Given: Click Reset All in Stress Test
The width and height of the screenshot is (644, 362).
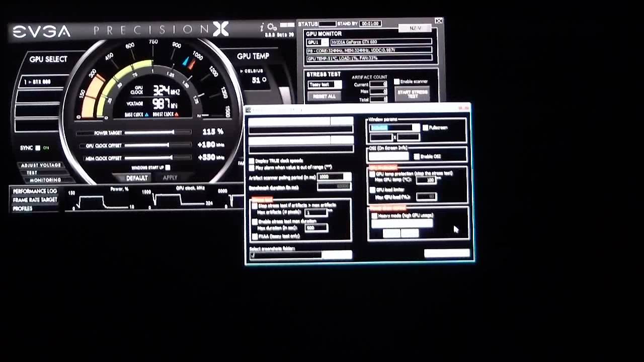Looking at the screenshot, I should point(325,96).
